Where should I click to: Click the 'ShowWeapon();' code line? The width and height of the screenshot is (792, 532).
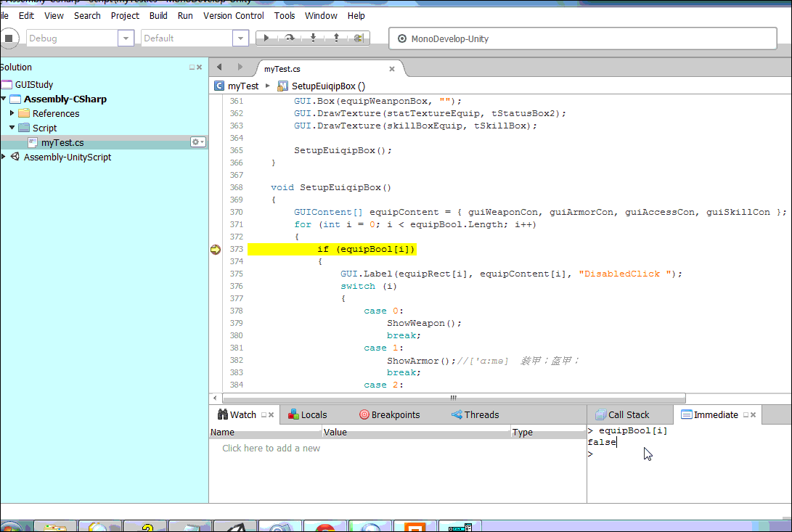pyautogui.click(x=424, y=324)
